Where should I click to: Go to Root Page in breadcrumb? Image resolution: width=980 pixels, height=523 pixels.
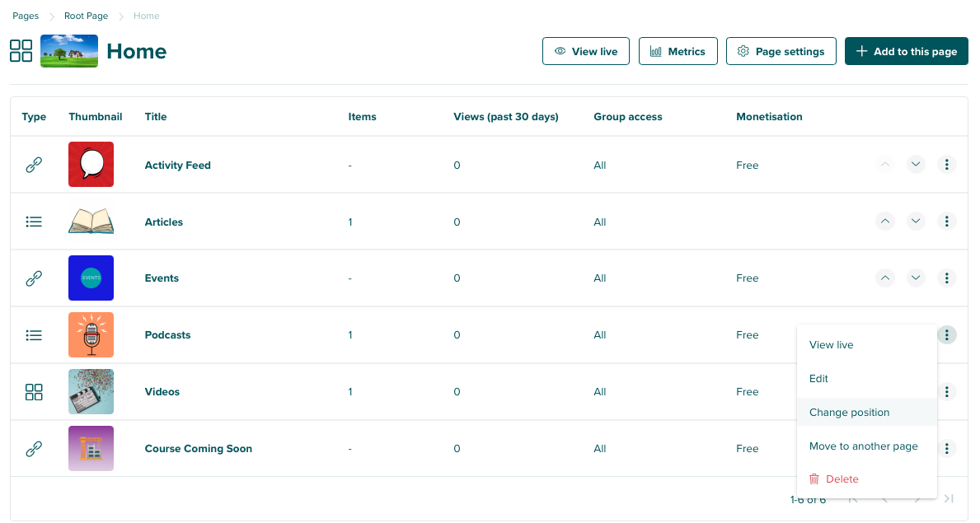click(x=86, y=16)
